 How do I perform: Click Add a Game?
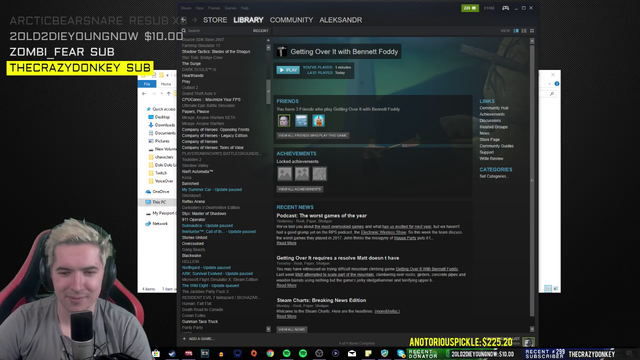[x=198, y=339]
